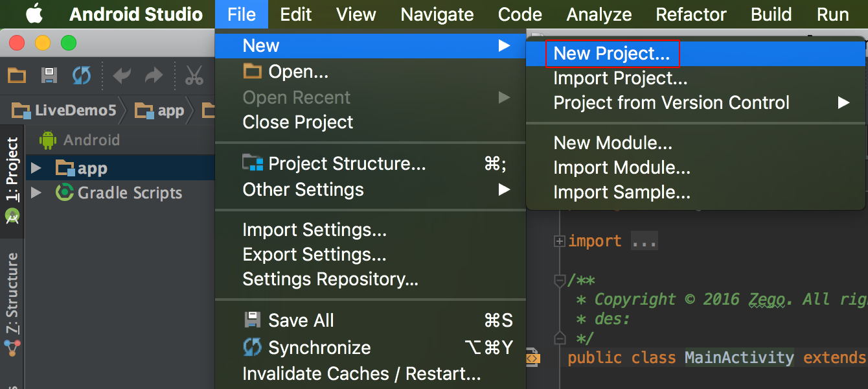This screenshot has width=868, height=389.
Task: Click the Redo arrow in toolbar
Action: coord(154,76)
